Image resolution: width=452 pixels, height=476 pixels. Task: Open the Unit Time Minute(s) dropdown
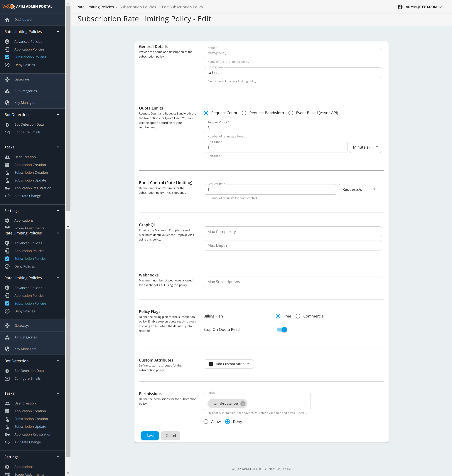(365, 147)
